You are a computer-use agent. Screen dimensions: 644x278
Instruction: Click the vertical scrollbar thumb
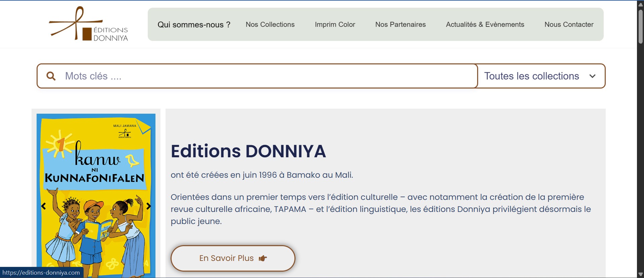point(640,27)
